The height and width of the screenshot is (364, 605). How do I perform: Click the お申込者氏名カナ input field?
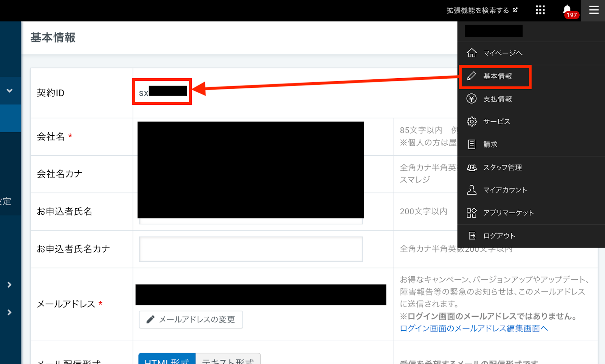(x=251, y=249)
